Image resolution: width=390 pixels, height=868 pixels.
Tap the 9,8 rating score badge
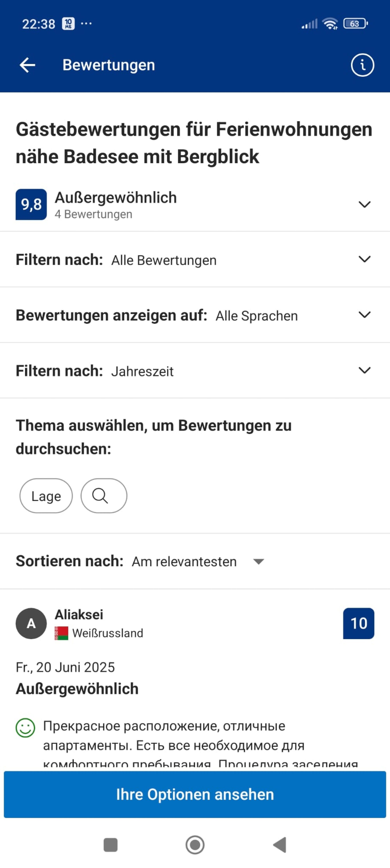31,204
